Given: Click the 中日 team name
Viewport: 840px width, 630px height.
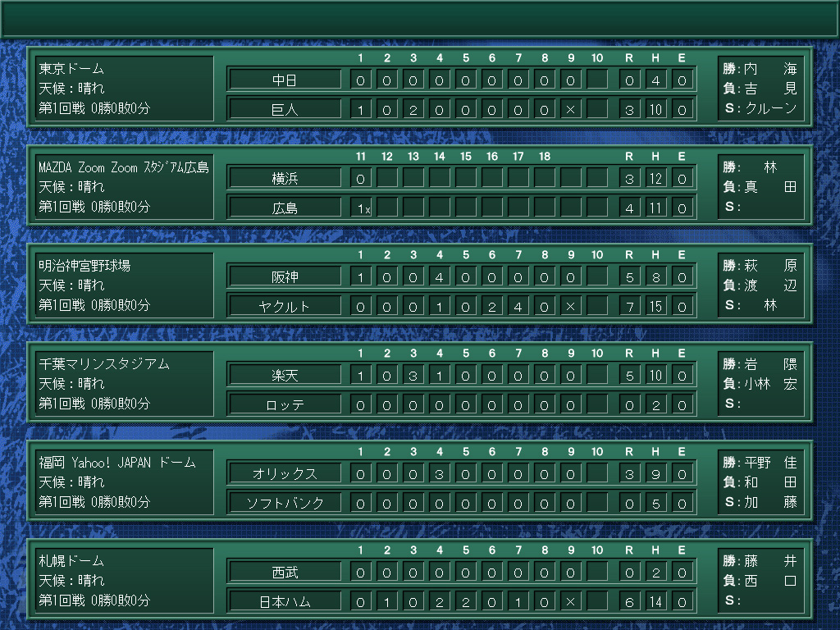Looking at the screenshot, I should [x=285, y=80].
